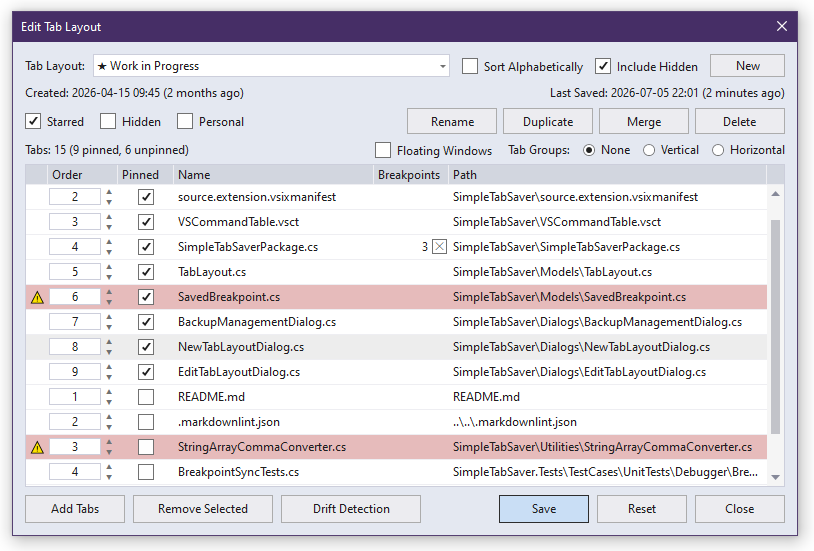Click the Pinned column header
Image resolution: width=814 pixels, height=551 pixels.
click(145, 175)
